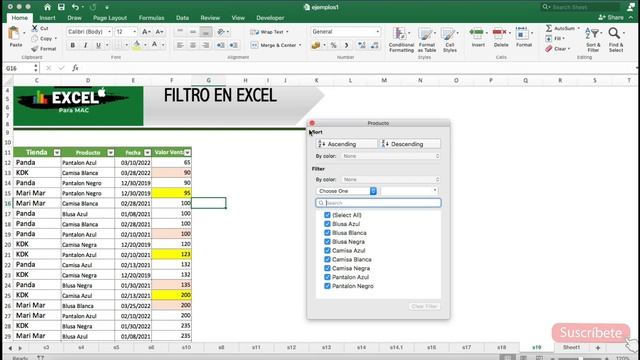
Task: Sort Descending in Producto panel
Action: [x=410, y=144]
